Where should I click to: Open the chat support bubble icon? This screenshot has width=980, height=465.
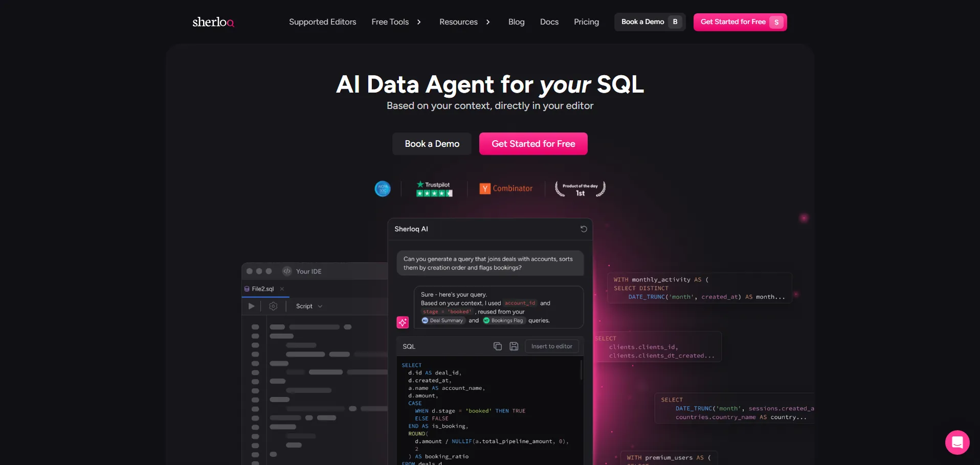point(957,442)
